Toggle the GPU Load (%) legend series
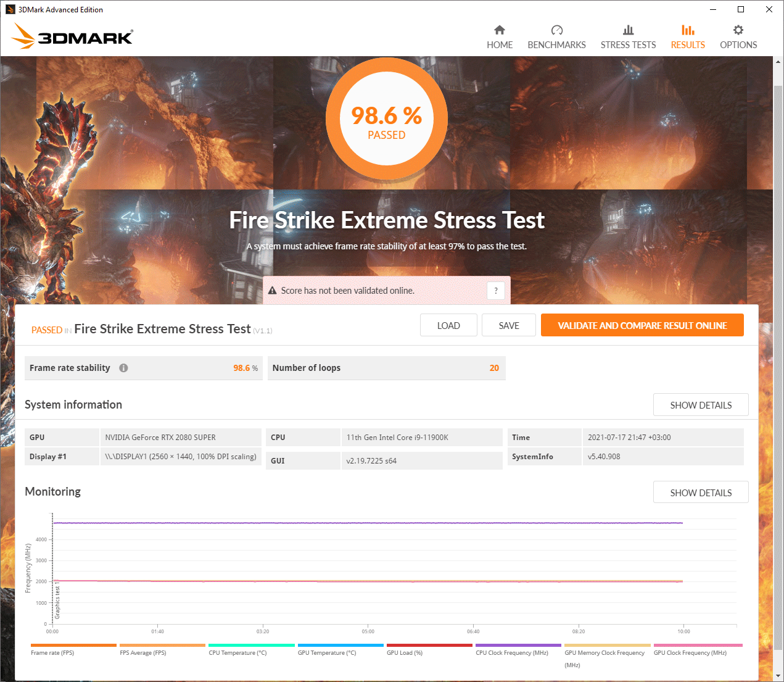Screen dimensions: 784x682 (x=429, y=650)
